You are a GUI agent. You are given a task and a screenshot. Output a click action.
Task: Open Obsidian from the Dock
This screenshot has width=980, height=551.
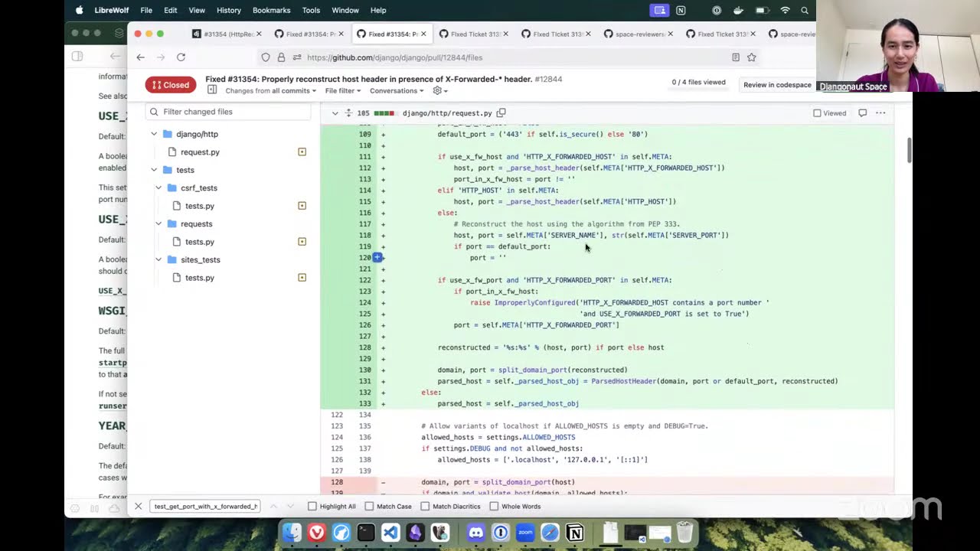(x=415, y=532)
